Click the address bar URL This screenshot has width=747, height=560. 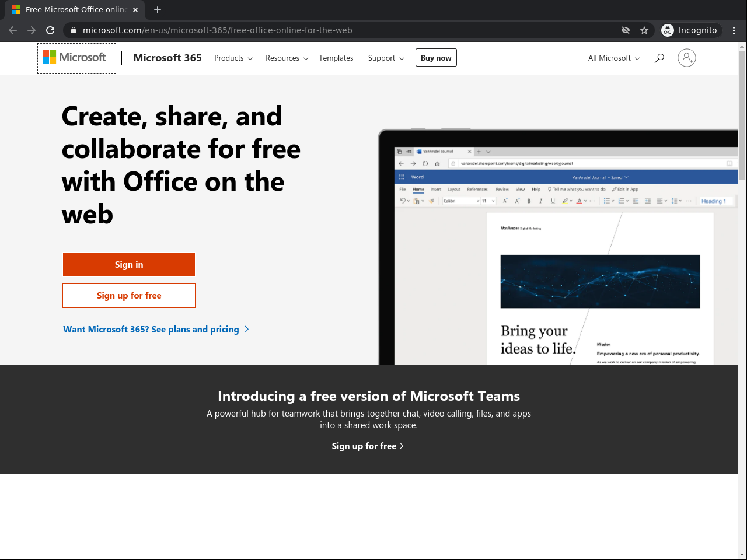217,30
